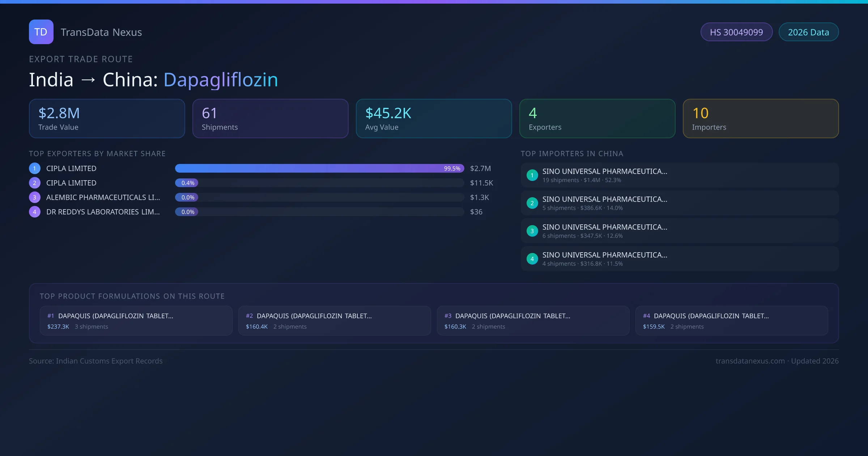Click the TD logo icon
The height and width of the screenshot is (456, 868).
point(41,32)
